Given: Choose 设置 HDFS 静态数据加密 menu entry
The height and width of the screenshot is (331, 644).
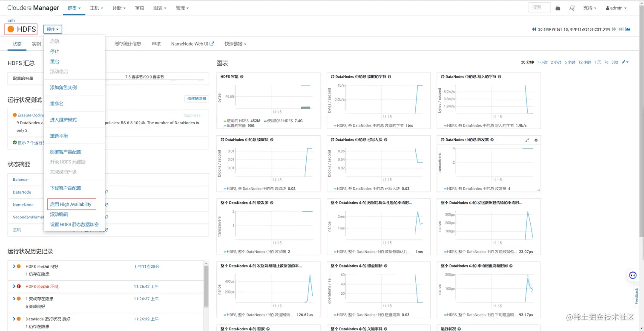Looking at the screenshot, I should pos(74,225).
